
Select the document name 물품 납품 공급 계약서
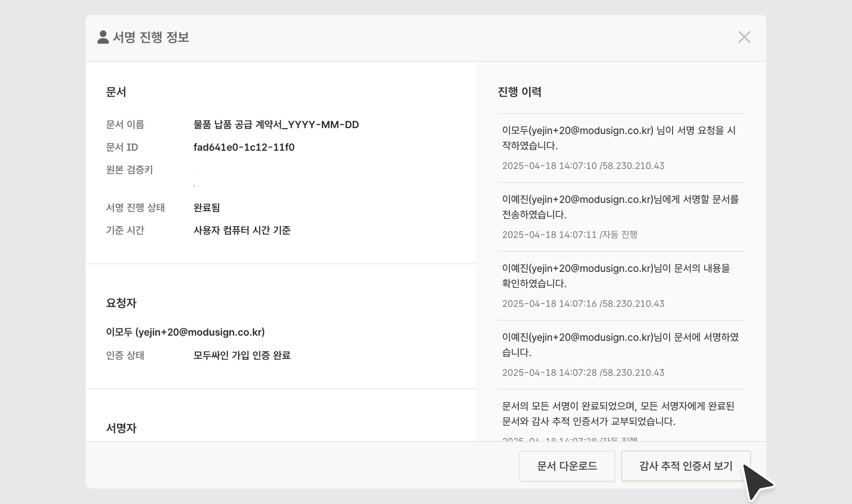276,125
